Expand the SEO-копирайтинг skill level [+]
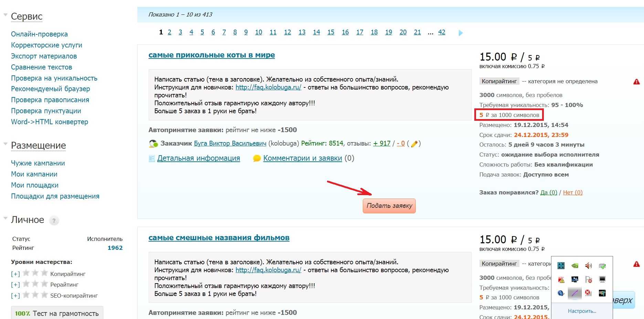The image size is (644, 319). pyautogui.click(x=15, y=296)
